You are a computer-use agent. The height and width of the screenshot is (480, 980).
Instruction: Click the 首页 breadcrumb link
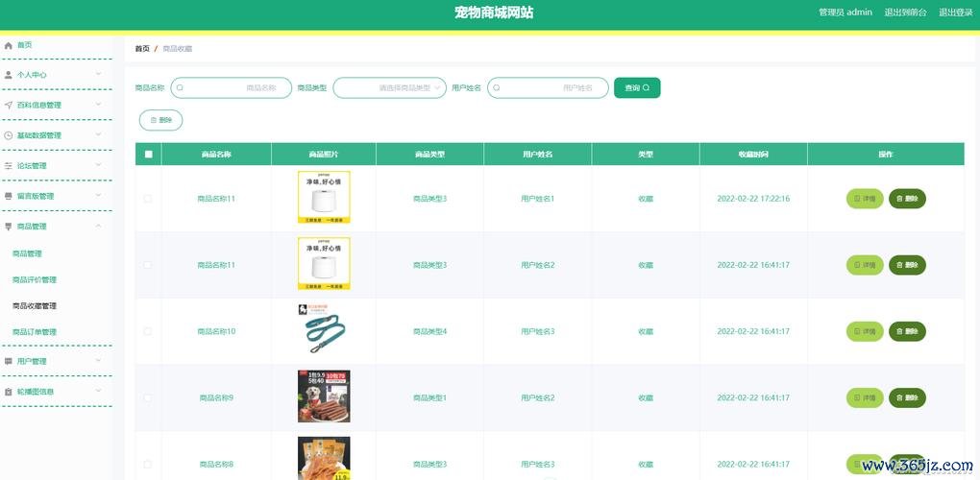point(142,49)
